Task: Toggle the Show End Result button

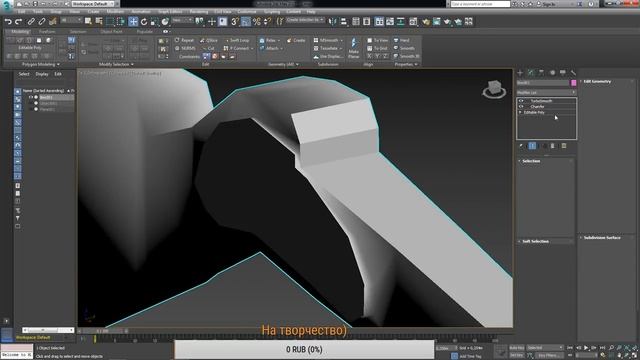Action: (532, 146)
